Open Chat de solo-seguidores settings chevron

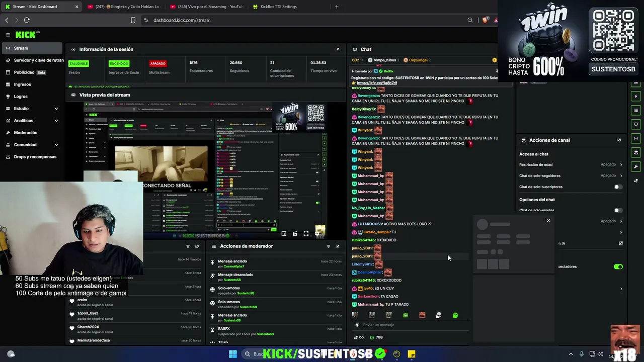(621, 175)
